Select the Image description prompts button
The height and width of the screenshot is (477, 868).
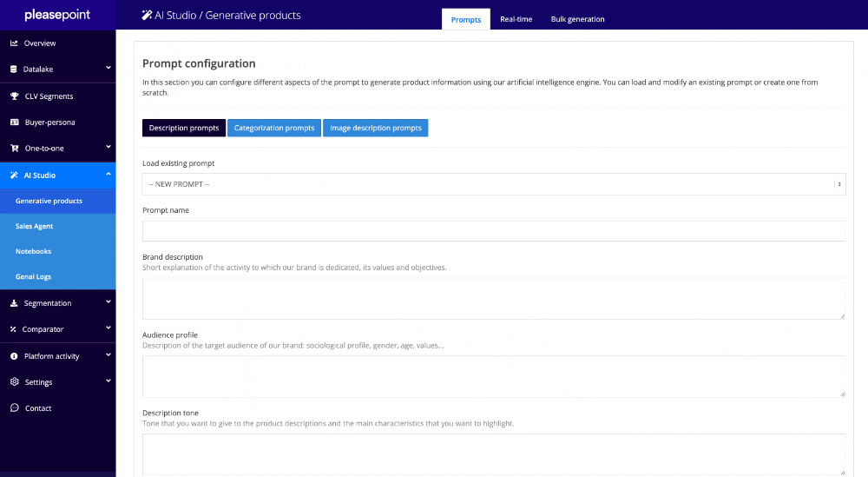375,128
